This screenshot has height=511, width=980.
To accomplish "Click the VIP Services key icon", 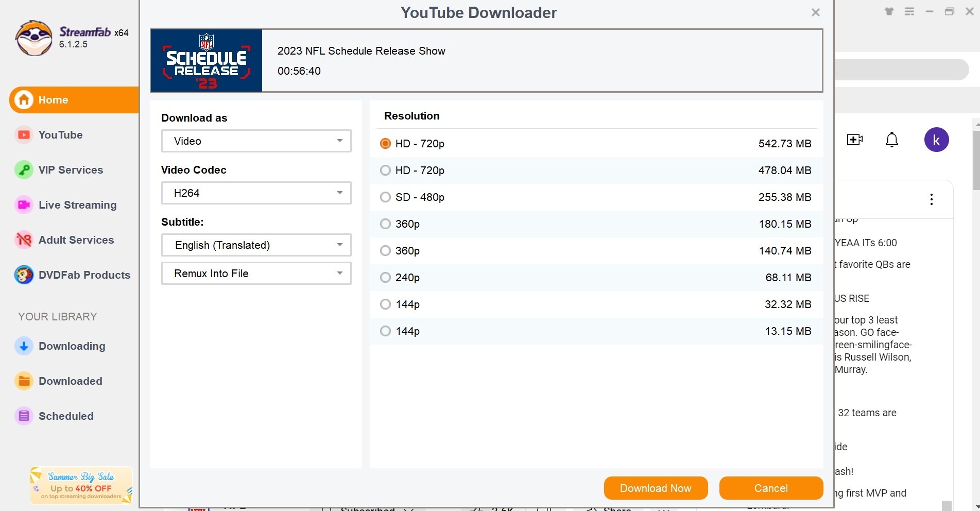I will [24, 170].
